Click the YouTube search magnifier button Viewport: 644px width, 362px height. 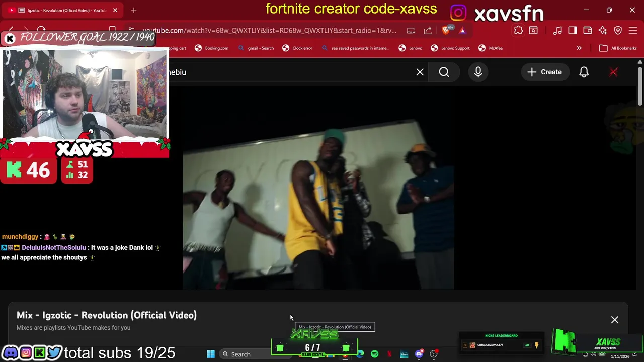[x=444, y=72]
